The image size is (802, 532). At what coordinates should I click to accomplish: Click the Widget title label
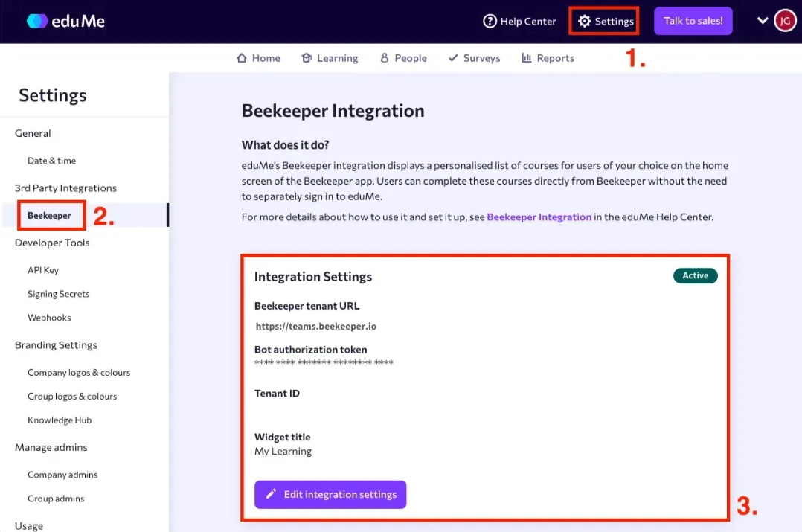point(283,438)
